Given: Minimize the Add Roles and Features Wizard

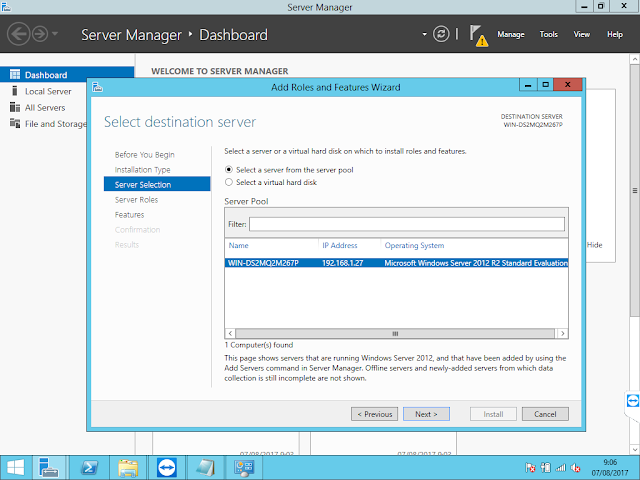Looking at the screenshot, I should 528,84.
